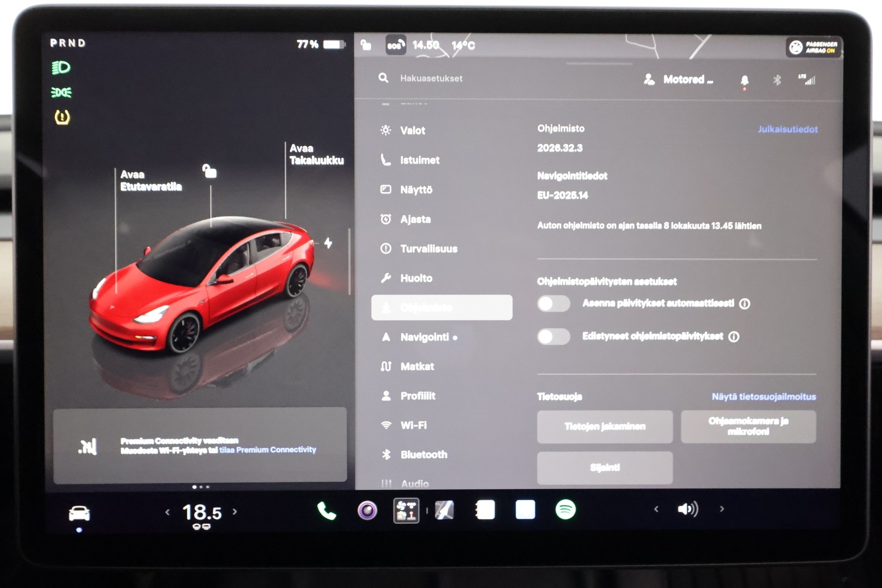Tap the Sijainti button
This screenshot has height=588, width=882.
pyautogui.click(x=605, y=468)
